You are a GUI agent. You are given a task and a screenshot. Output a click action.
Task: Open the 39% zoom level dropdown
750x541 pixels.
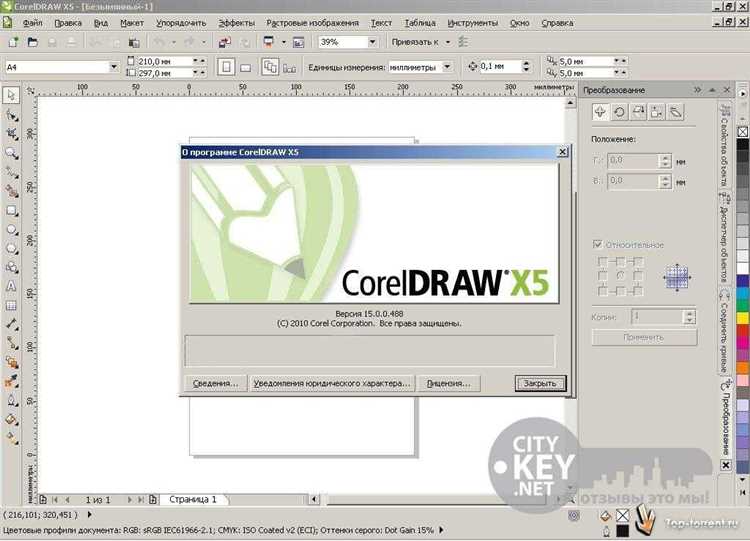[x=372, y=42]
